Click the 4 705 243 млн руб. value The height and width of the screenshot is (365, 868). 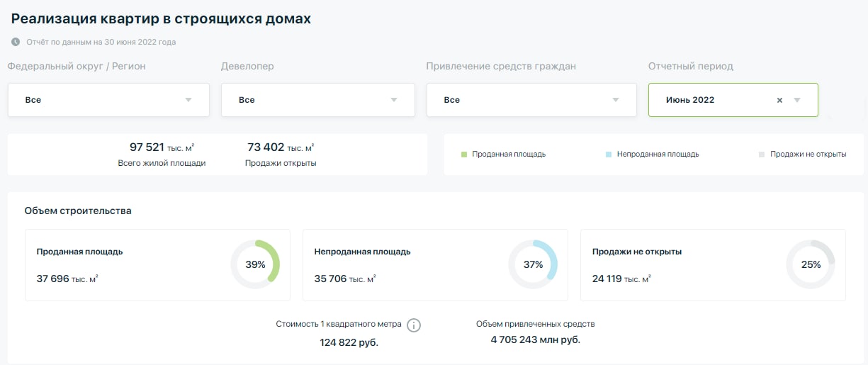click(535, 340)
